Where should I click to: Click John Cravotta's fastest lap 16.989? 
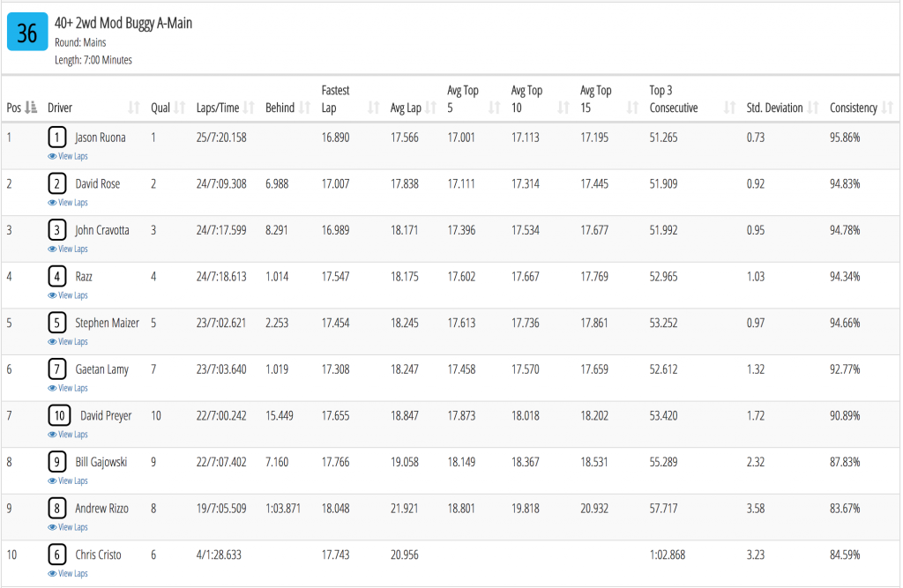(x=335, y=230)
